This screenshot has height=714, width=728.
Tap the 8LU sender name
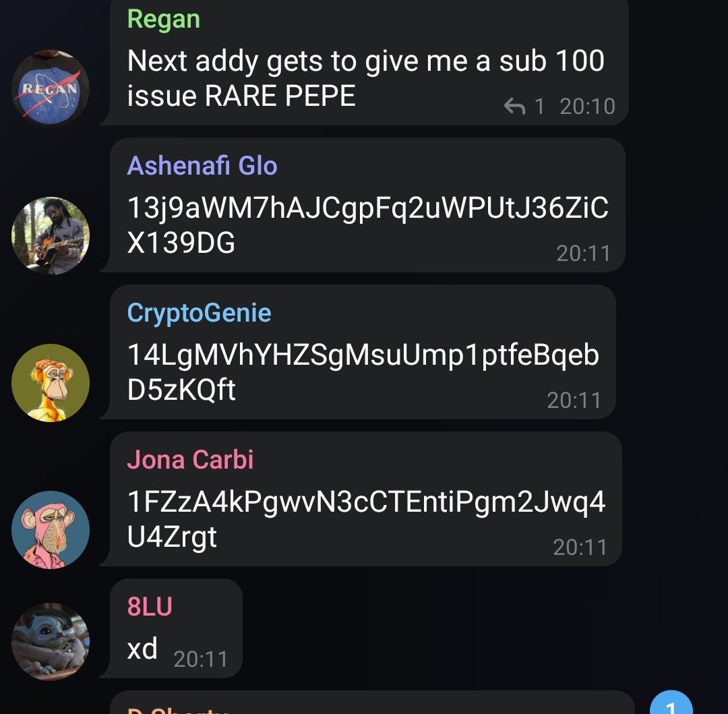click(x=150, y=607)
